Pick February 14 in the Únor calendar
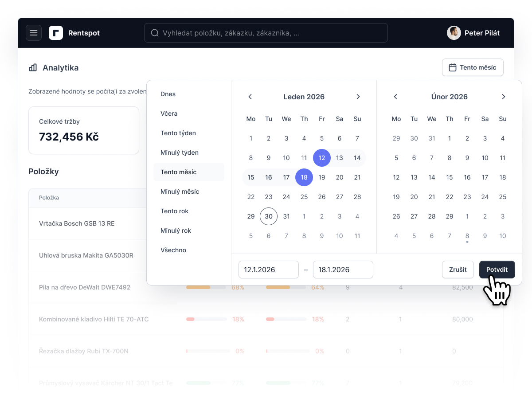Viewport: 532px width, 399px height. tap(432, 177)
